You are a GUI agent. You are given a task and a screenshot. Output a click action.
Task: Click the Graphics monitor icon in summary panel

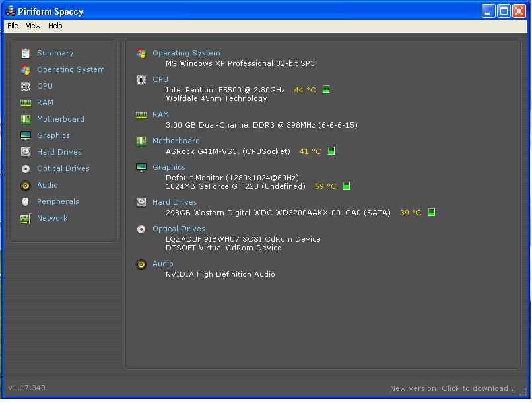coord(141,167)
